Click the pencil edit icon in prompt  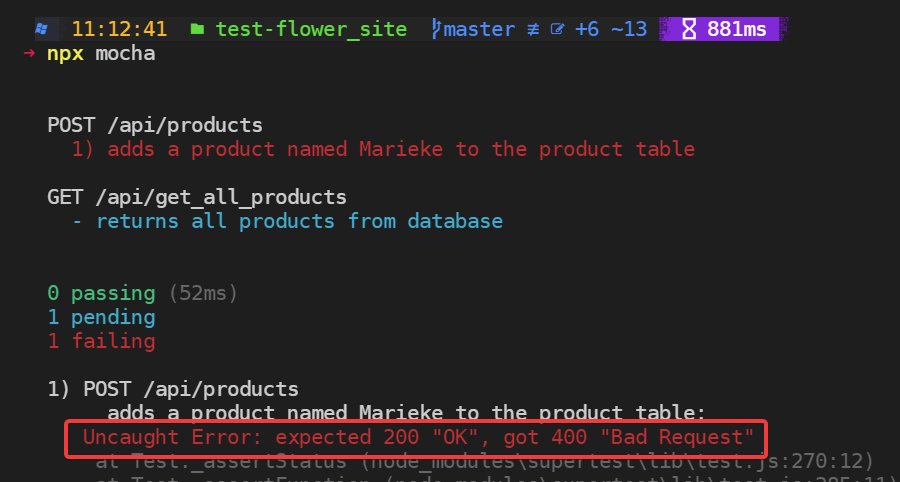[x=557, y=29]
